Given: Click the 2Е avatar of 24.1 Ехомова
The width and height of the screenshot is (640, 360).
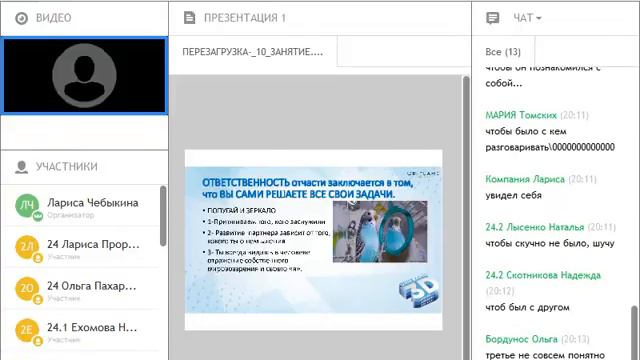Looking at the screenshot, I should coord(27,330).
